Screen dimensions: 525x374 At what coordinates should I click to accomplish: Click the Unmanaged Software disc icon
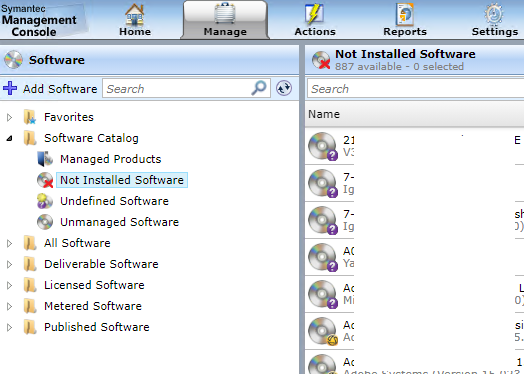45,222
